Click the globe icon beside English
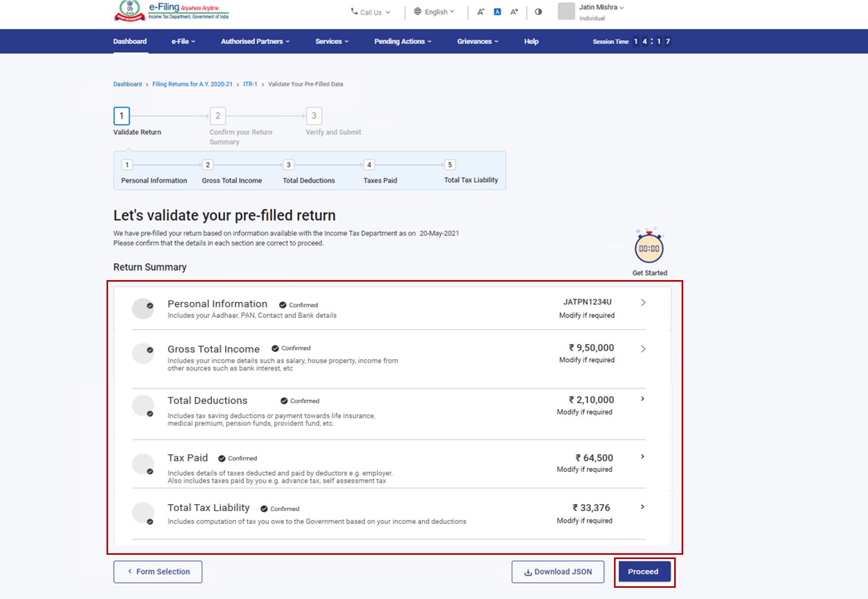The height and width of the screenshot is (599, 868). [x=417, y=11]
